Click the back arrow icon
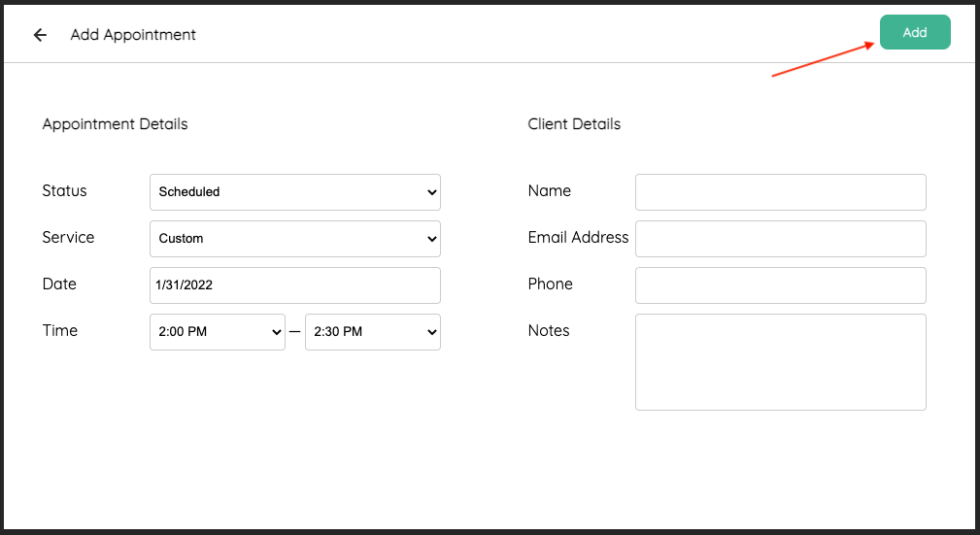Image resolution: width=980 pixels, height=535 pixels. 40,35
